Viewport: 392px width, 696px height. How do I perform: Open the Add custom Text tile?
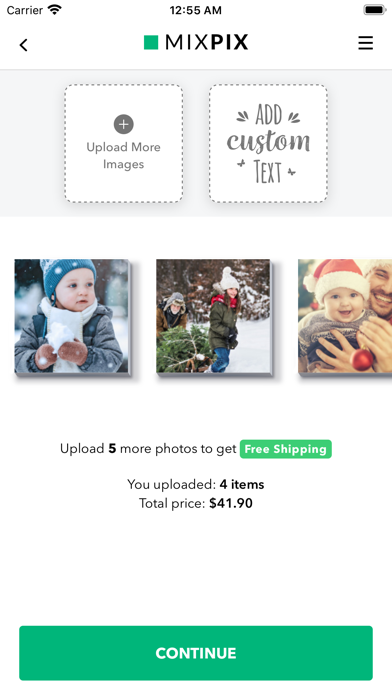(x=268, y=143)
